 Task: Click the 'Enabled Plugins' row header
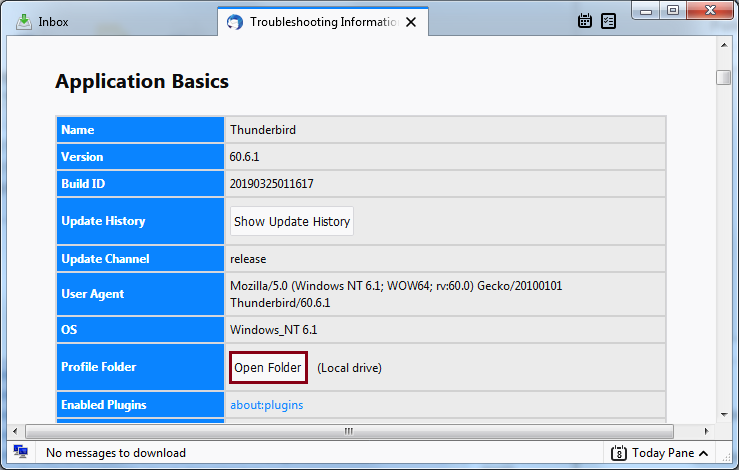click(140, 404)
